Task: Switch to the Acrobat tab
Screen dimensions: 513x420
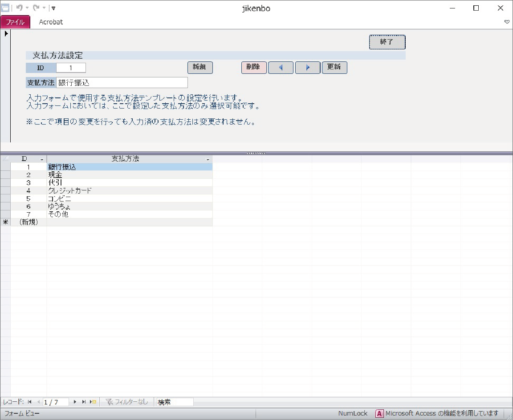Action: 51,22
